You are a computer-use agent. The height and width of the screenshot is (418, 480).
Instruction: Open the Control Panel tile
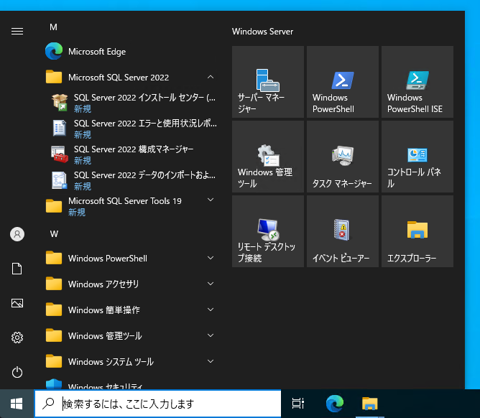[417, 157]
